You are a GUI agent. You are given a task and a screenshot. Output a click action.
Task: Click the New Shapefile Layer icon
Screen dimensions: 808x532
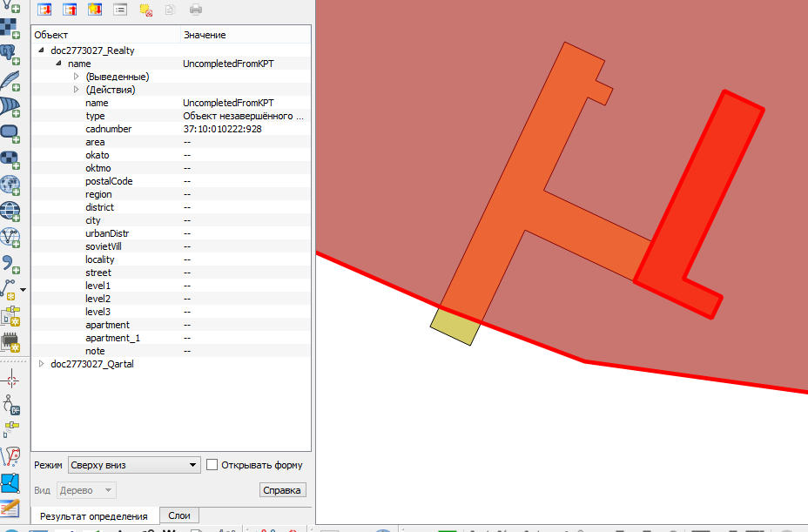pyautogui.click(x=10, y=286)
